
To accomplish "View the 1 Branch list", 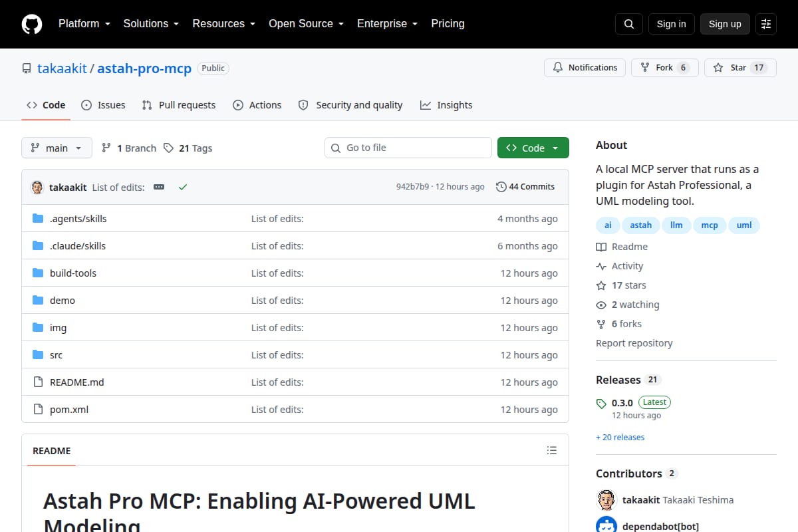I will [x=129, y=148].
